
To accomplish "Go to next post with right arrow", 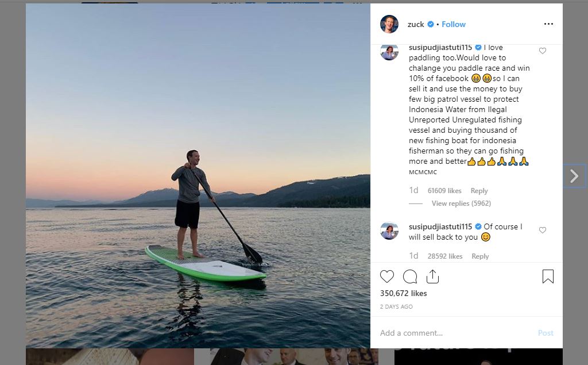I will coord(574,176).
